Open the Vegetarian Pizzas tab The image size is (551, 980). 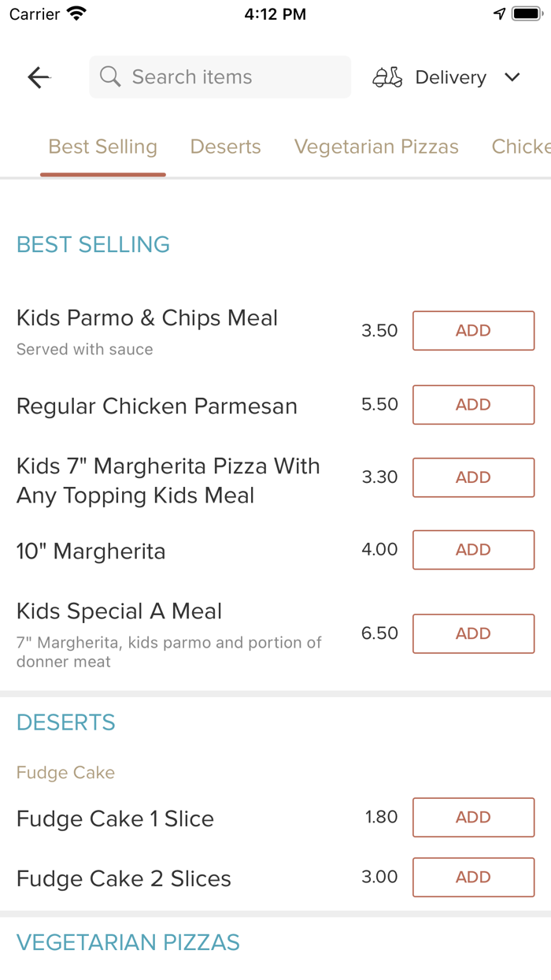click(376, 147)
